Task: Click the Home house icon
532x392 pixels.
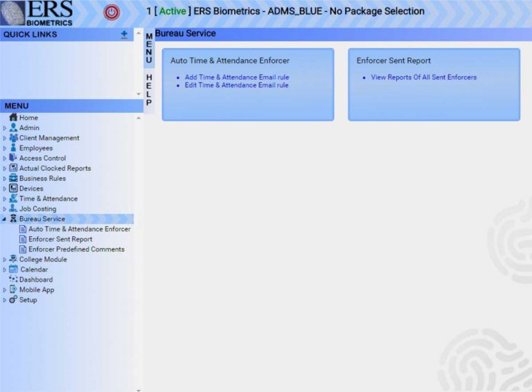Action: 13,117
